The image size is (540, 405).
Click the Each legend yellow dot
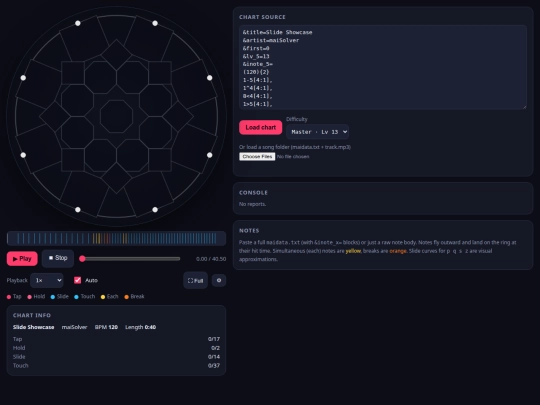click(x=103, y=297)
